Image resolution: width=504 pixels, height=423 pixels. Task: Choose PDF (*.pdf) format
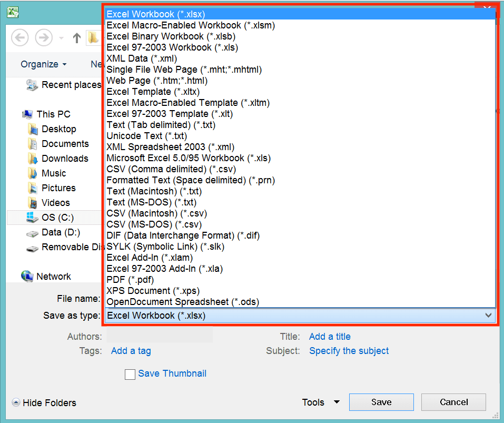point(300,280)
